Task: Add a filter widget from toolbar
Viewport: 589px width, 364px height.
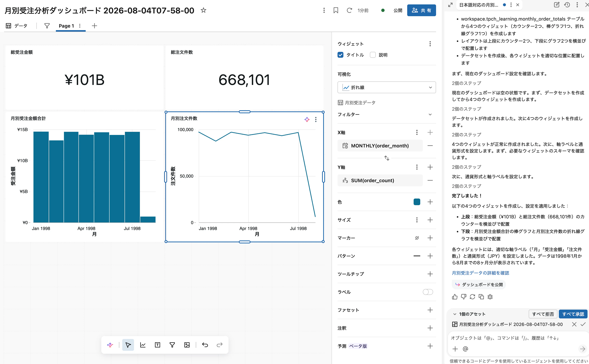Action: pyautogui.click(x=172, y=345)
